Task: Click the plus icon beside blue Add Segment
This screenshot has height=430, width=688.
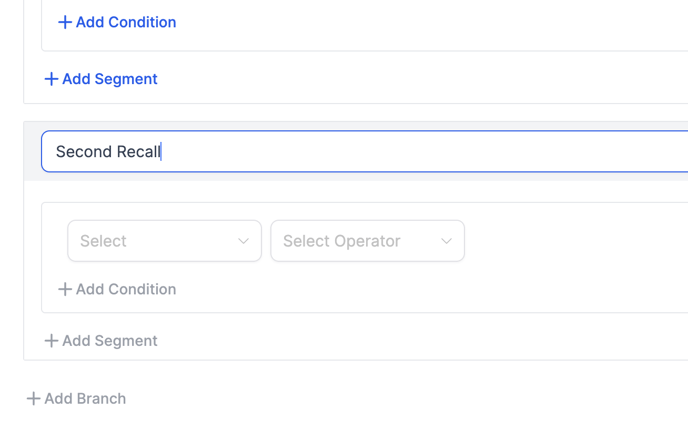Action: pyautogui.click(x=51, y=79)
